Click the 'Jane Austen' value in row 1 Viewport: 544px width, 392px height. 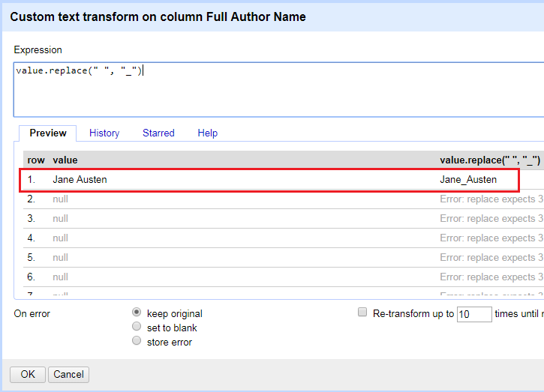(x=80, y=180)
